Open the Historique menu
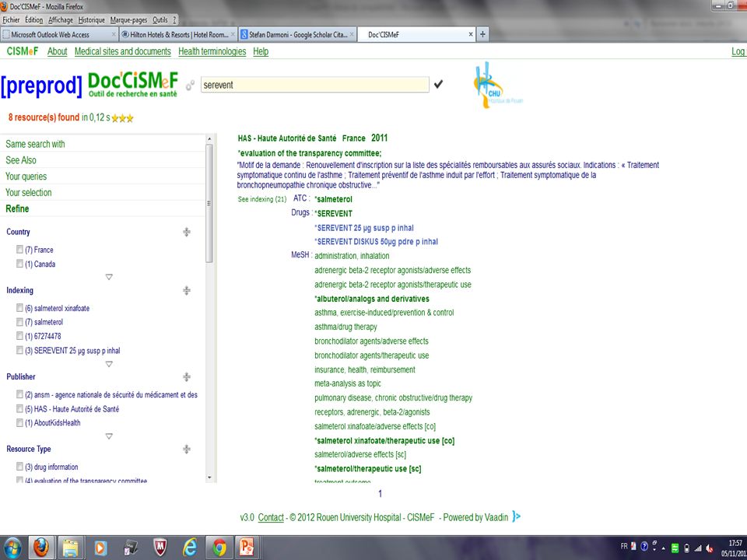The image size is (747, 560). [x=92, y=20]
